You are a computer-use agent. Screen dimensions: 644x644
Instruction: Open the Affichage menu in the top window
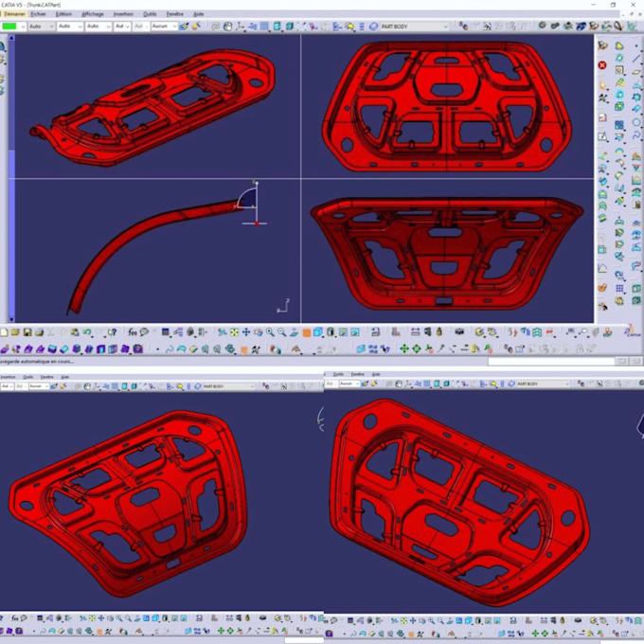click(x=93, y=14)
